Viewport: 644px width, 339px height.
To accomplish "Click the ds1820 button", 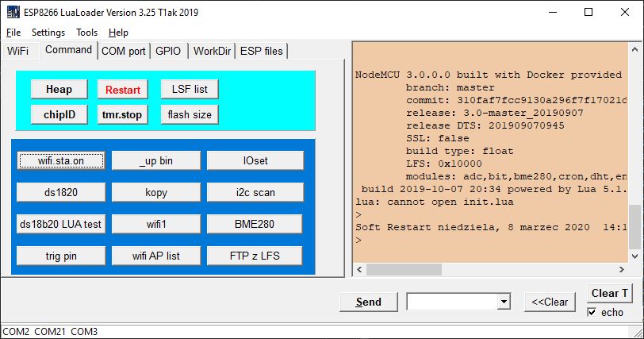I will [x=61, y=192].
